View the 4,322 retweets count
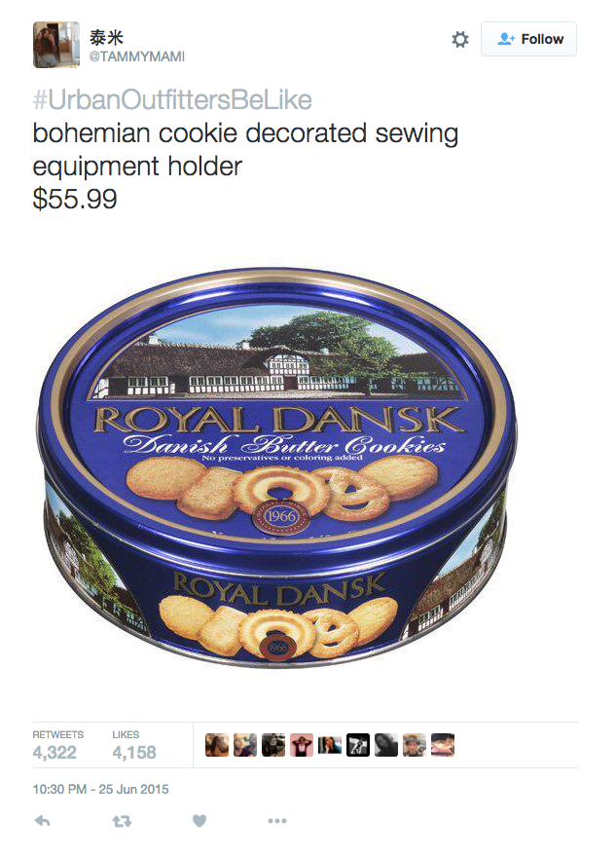Image resolution: width=616 pixels, height=856 pixels. pyautogui.click(x=54, y=752)
